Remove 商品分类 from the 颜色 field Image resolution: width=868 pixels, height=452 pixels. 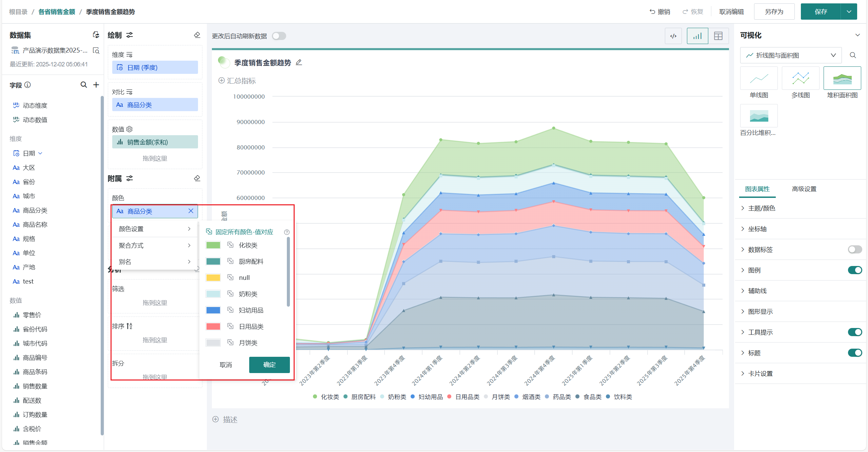pyautogui.click(x=191, y=211)
